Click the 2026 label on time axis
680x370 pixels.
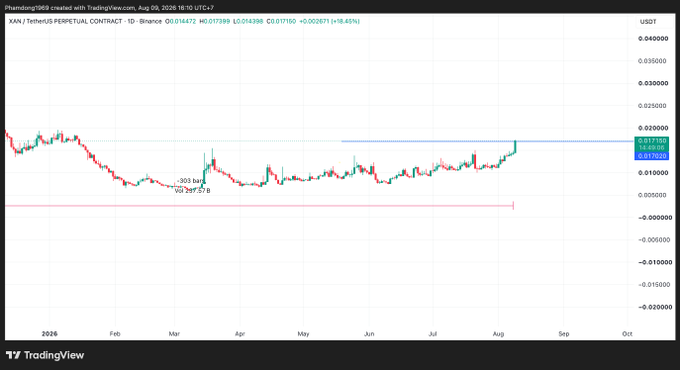[x=49, y=334]
